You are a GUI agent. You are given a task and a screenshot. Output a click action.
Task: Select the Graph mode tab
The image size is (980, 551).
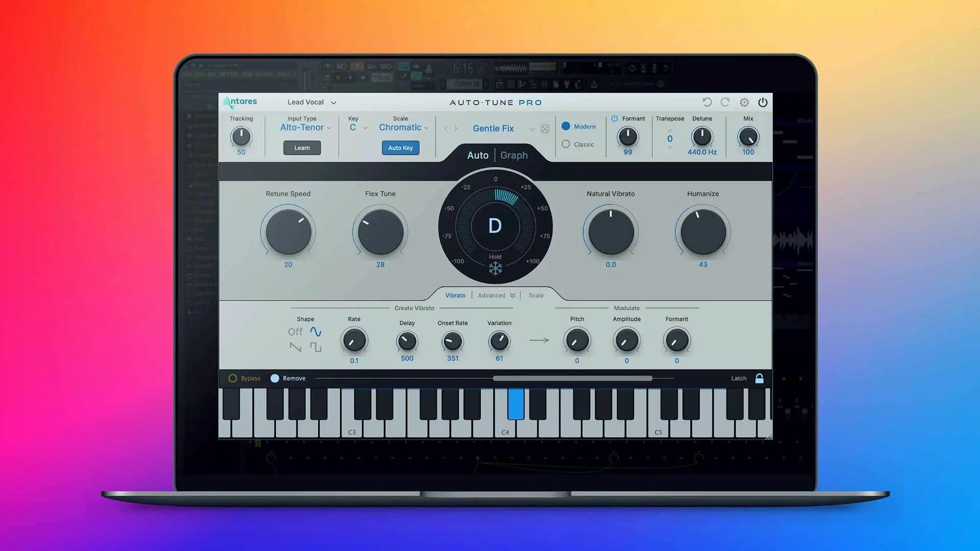pos(513,156)
